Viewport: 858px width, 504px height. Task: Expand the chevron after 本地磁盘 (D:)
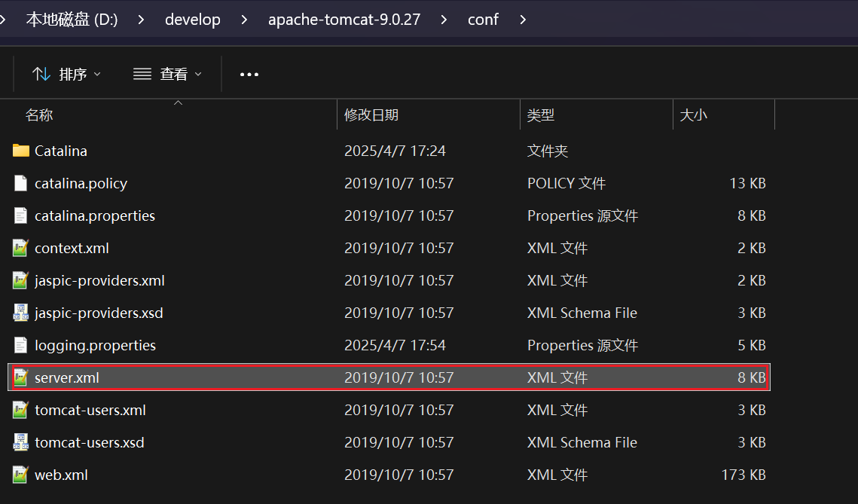click(x=141, y=20)
